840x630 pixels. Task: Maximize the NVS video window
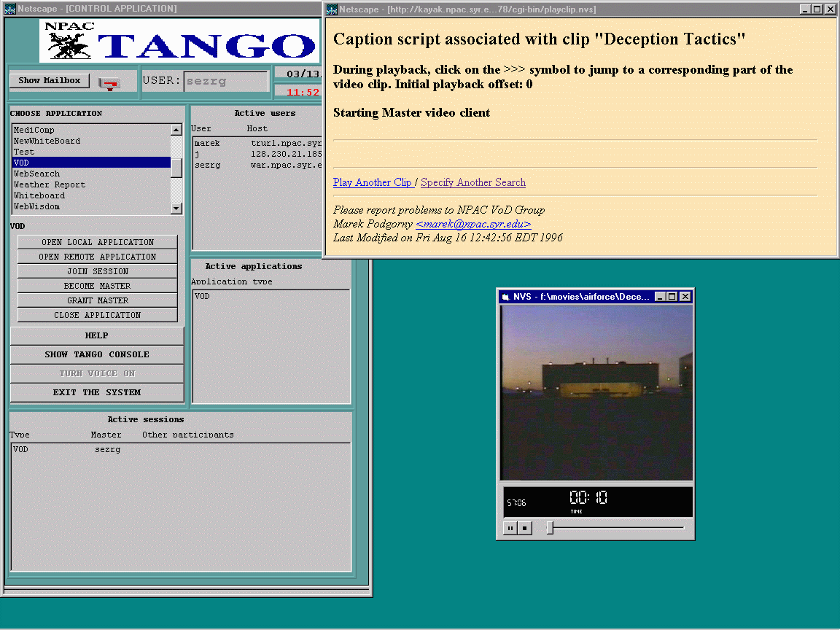click(x=672, y=297)
